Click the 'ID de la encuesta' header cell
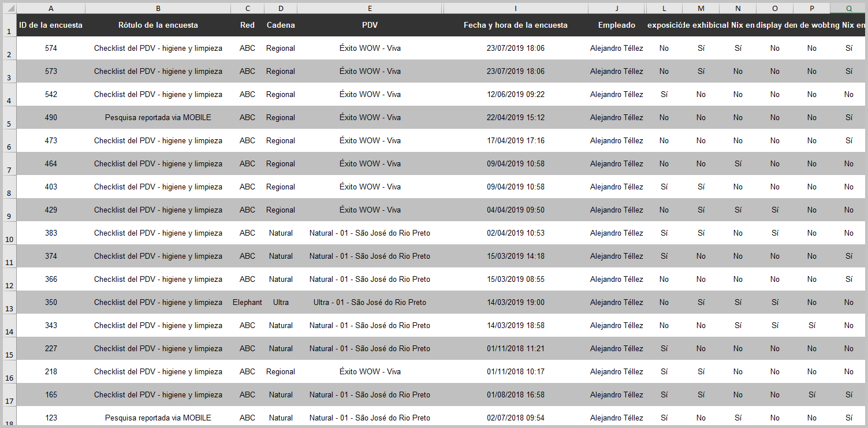Screen dimensions: 868x428 [x=51, y=25]
